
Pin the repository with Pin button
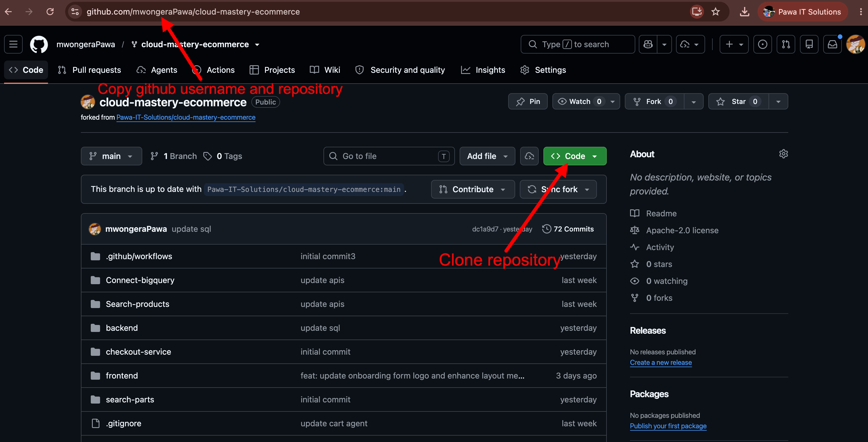[x=528, y=102]
